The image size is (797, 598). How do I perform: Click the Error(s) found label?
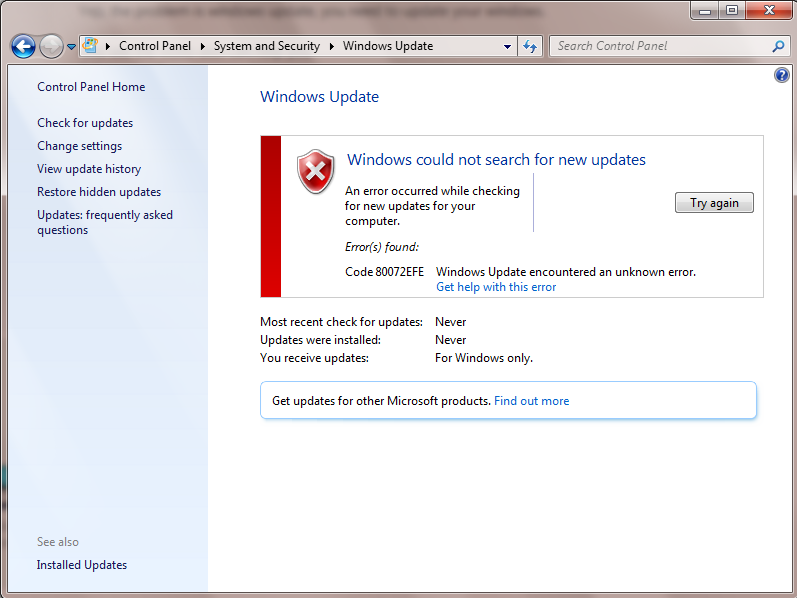pyautogui.click(x=382, y=247)
